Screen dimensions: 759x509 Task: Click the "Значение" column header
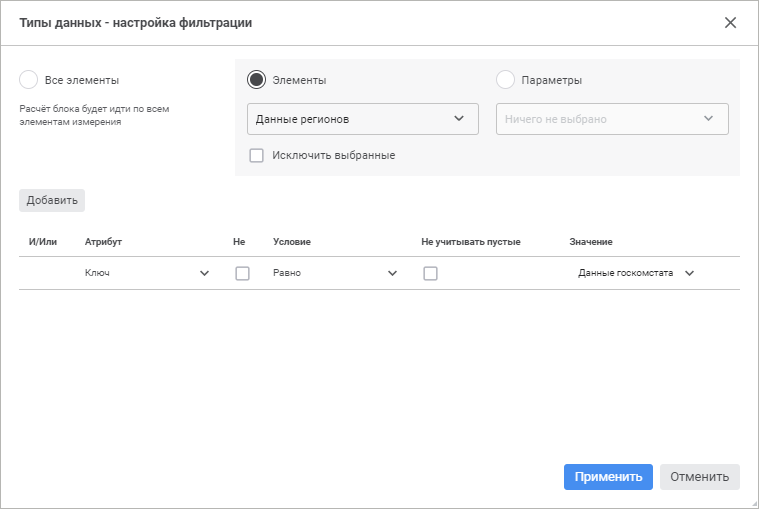pos(591,242)
